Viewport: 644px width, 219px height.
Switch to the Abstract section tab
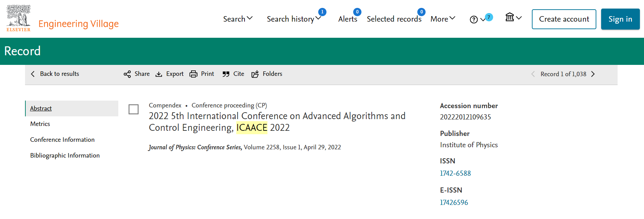[72, 108]
